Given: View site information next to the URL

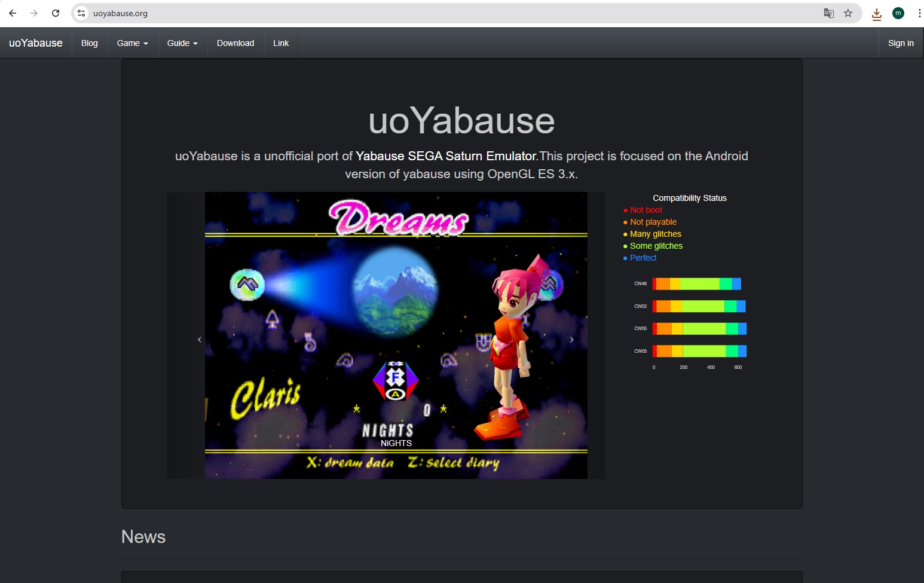Looking at the screenshot, I should tap(82, 13).
